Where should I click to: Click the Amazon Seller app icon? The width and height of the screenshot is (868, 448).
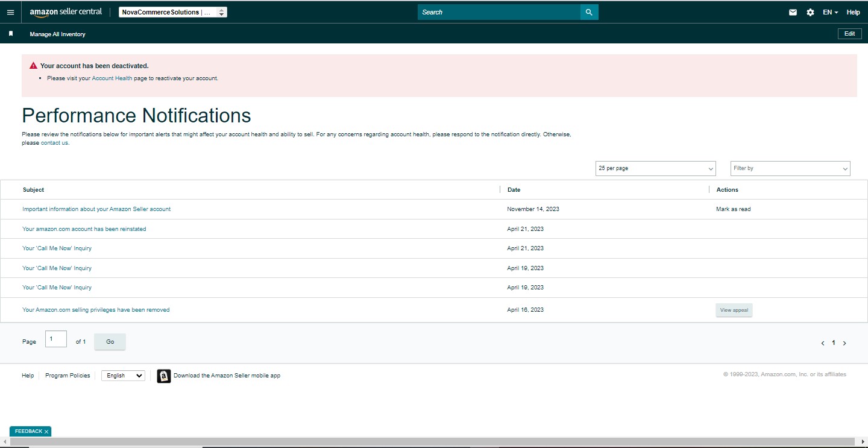tap(164, 376)
